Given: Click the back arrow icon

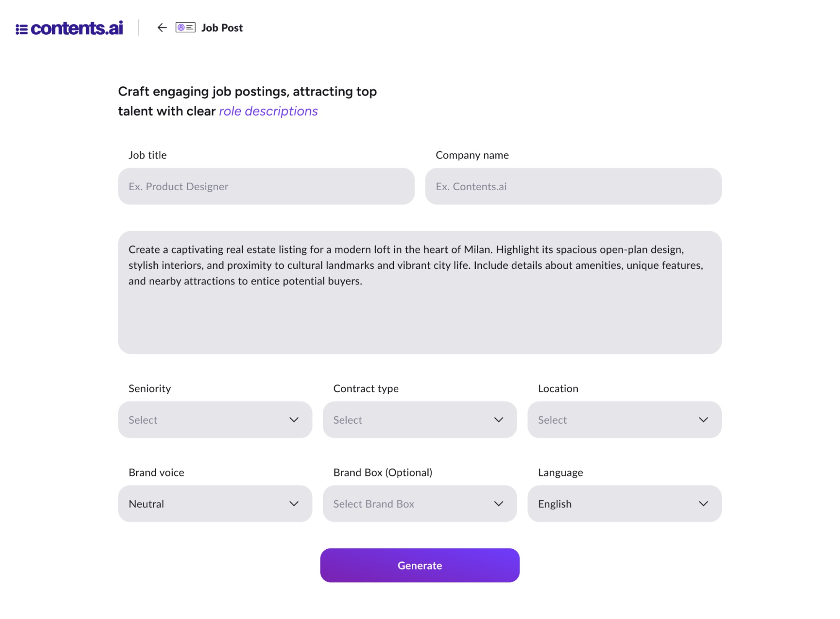Looking at the screenshot, I should tap(162, 28).
